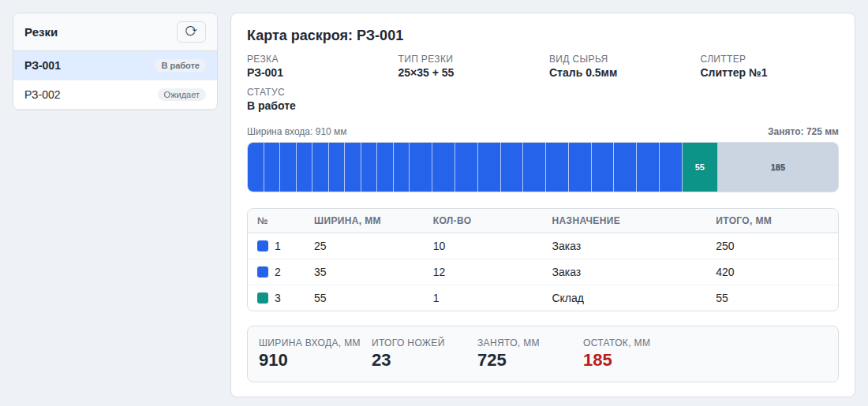
Task: Click the 'ИТОГО, ММ' column header
Action: pos(743,221)
